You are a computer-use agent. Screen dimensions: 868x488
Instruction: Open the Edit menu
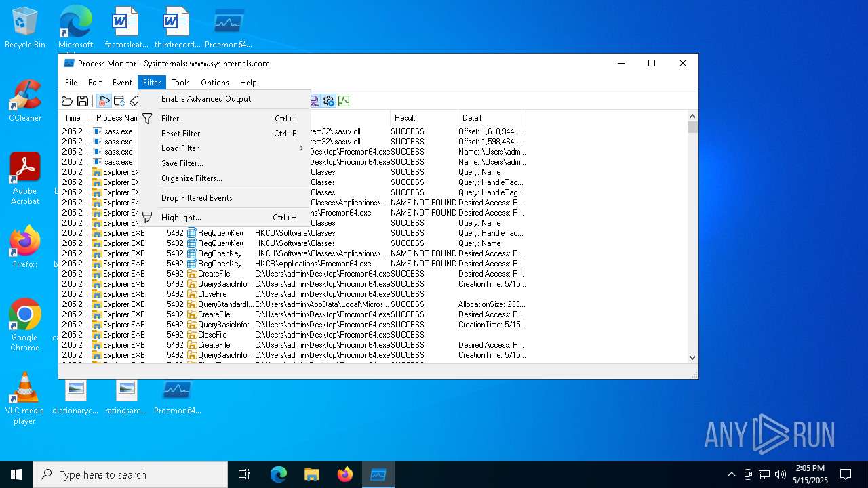pos(95,83)
